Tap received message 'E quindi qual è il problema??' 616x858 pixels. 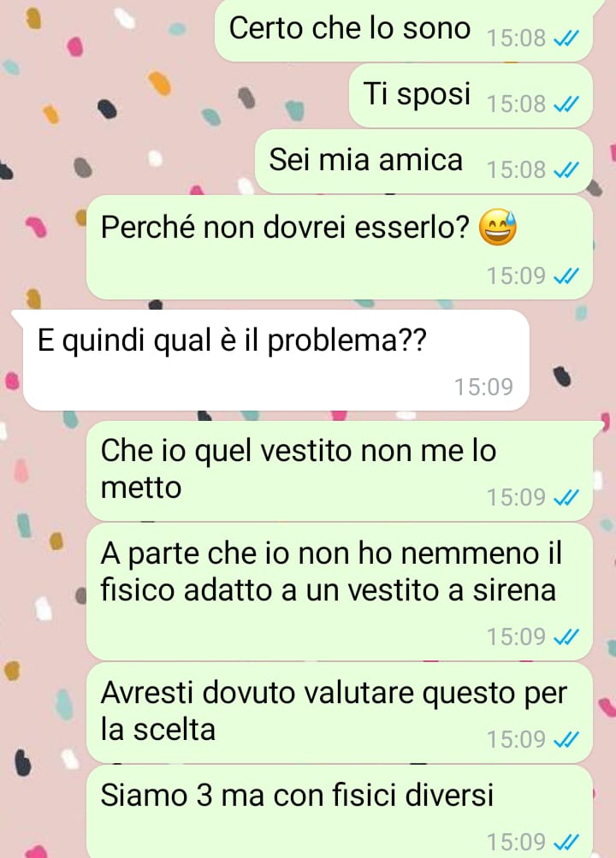point(275,360)
